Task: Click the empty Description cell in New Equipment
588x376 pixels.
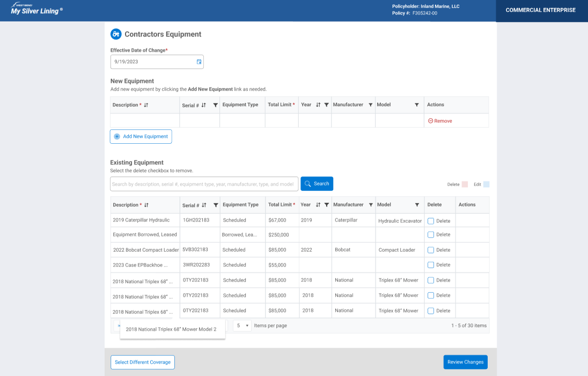Action: click(145, 121)
